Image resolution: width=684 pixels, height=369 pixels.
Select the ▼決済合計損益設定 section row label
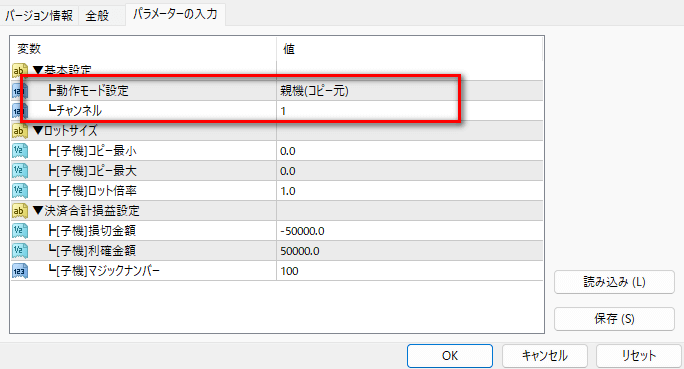[x=86, y=211]
